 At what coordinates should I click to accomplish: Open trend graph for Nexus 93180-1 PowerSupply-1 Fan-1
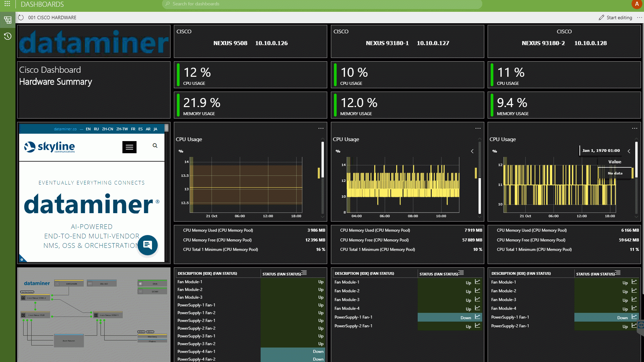click(478, 317)
